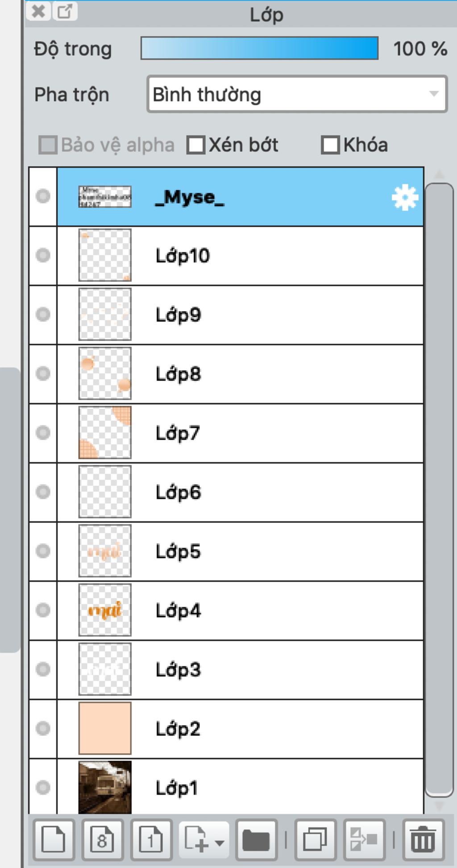
Task: Add a new 1-bit layer
Action: [x=151, y=840]
